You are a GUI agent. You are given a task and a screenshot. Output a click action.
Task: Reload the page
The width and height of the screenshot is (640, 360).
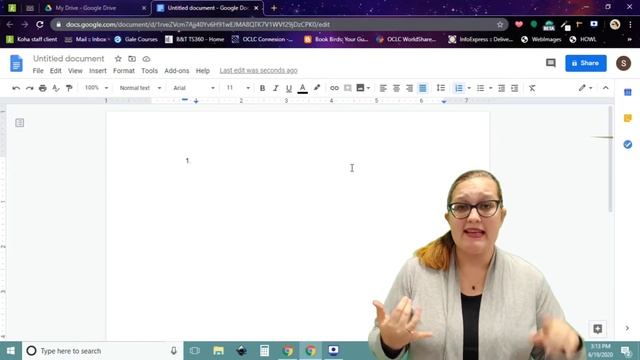pyautogui.click(x=40, y=24)
